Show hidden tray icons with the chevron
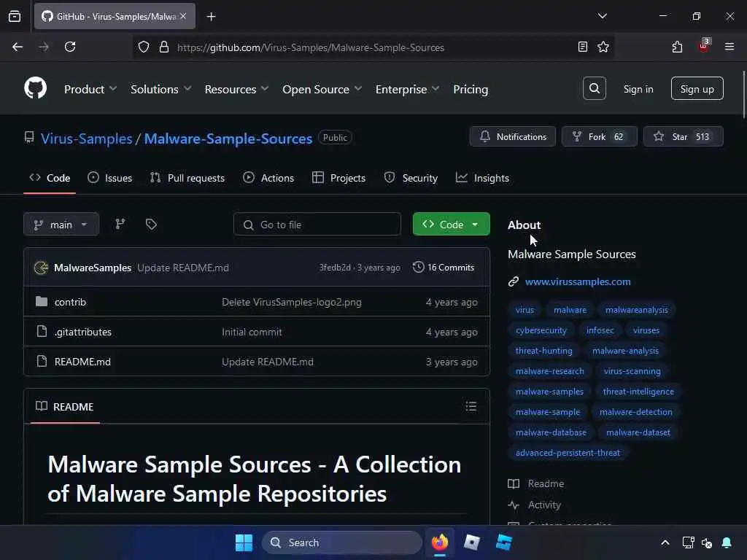 coord(665,542)
